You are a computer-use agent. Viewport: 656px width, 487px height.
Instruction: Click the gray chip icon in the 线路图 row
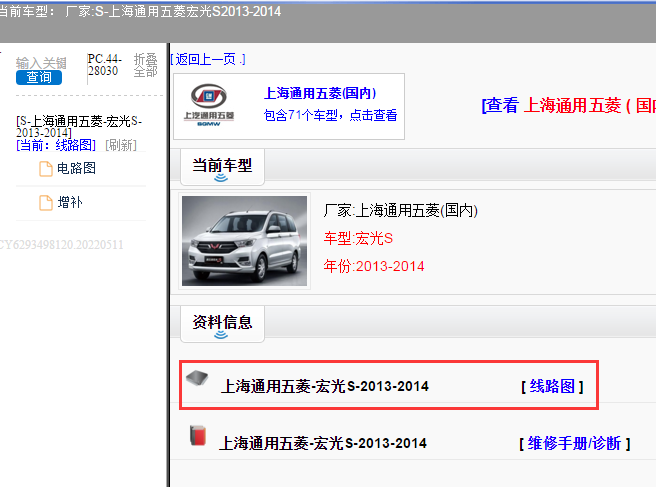click(x=197, y=378)
